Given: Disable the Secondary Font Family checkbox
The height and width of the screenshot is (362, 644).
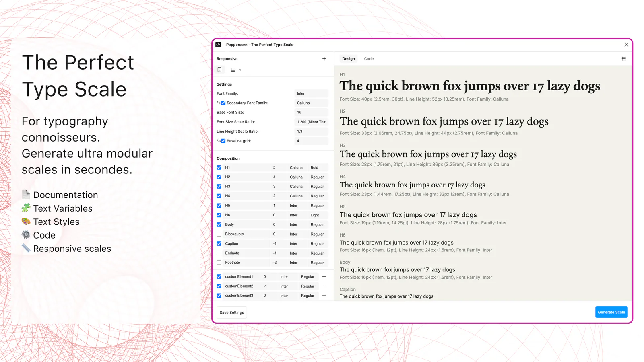Looking at the screenshot, I should (x=223, y=103).
